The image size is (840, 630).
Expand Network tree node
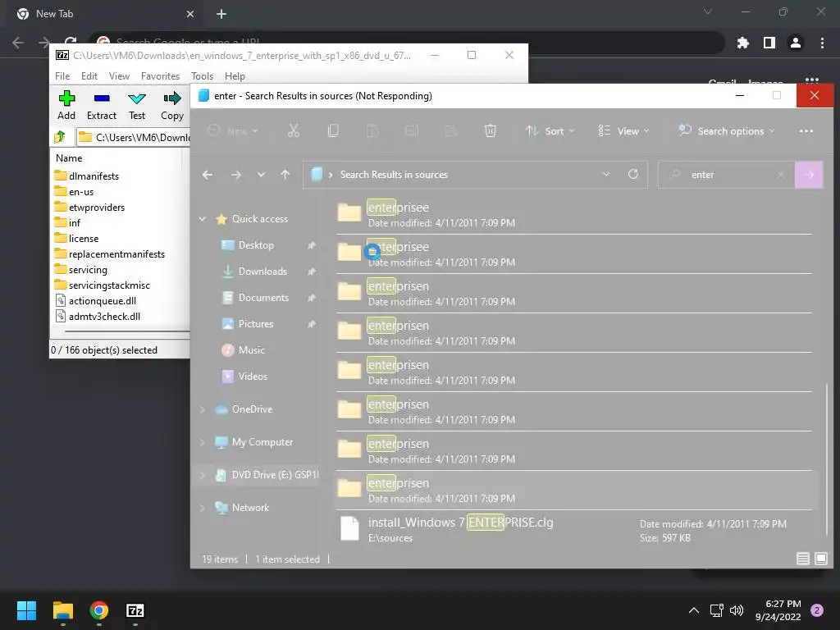[203, 507]
